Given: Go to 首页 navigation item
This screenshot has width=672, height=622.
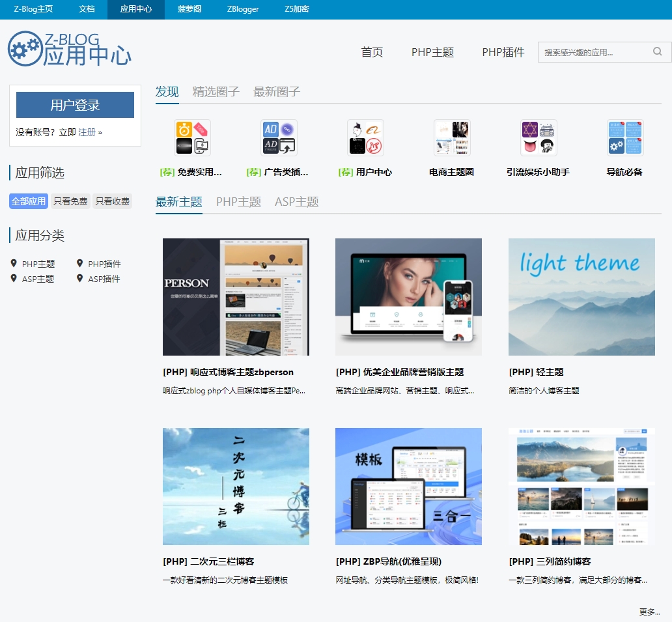Looking at the screenshot, I should click(x=372, y=52).
